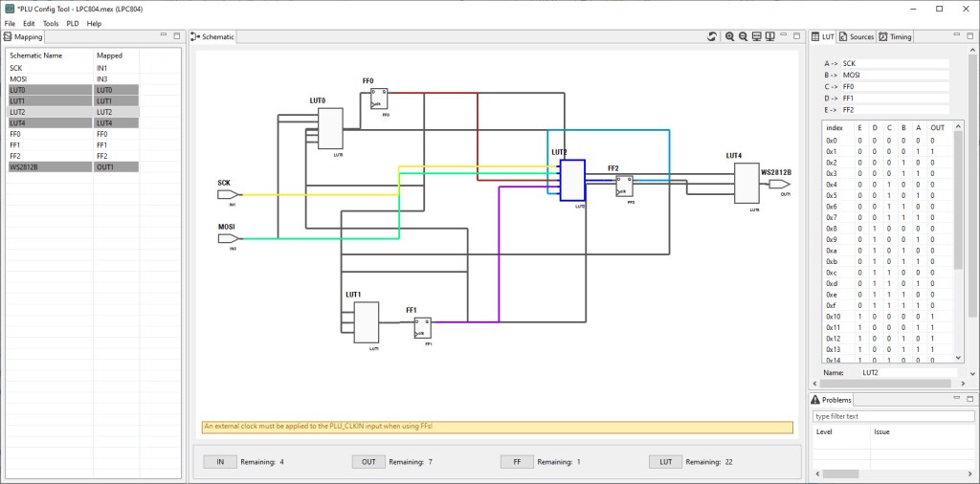Zoom out of the schematic

(743, 36)
